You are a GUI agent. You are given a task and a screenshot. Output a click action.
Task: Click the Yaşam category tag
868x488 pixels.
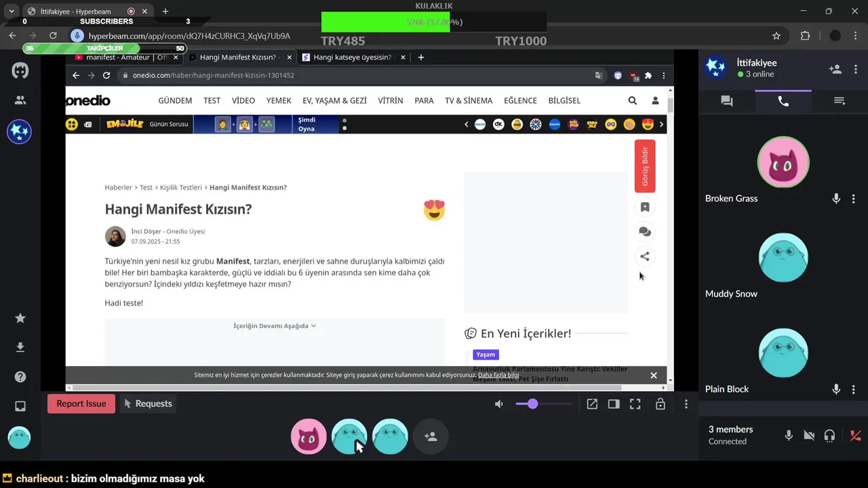click(486, 354)
